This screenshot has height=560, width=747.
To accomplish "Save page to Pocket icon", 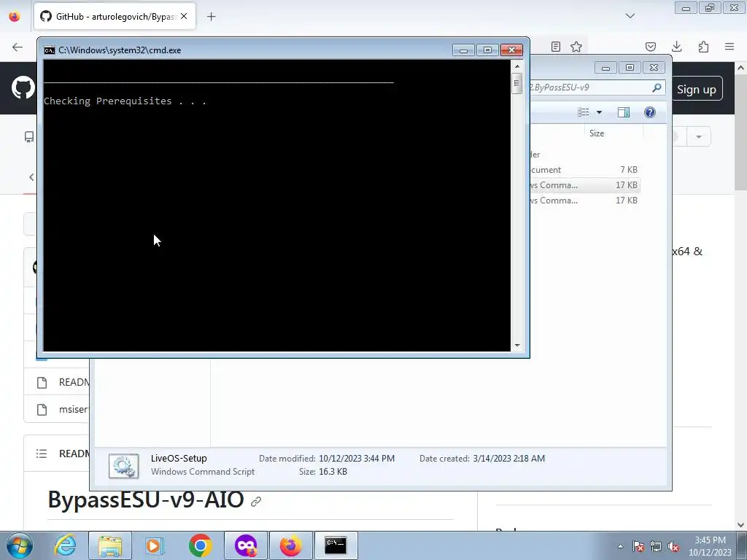I will pyautogui.click(x=650, y=47).
